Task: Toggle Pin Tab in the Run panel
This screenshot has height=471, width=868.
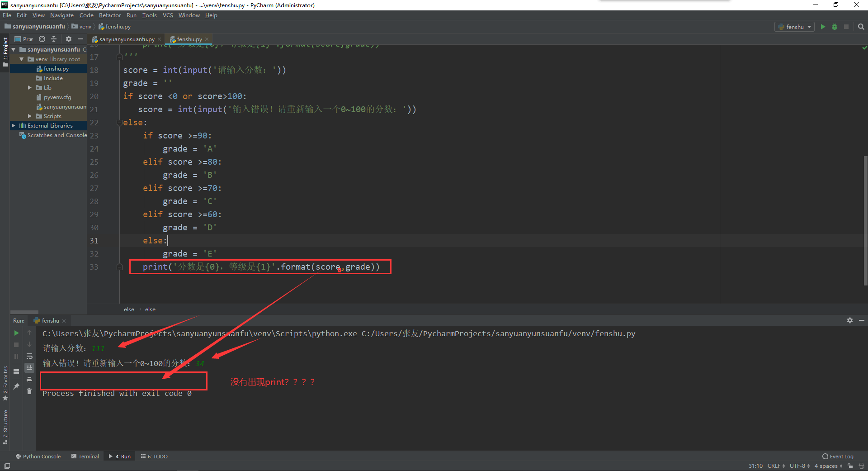Action: [x=16, y=386]
